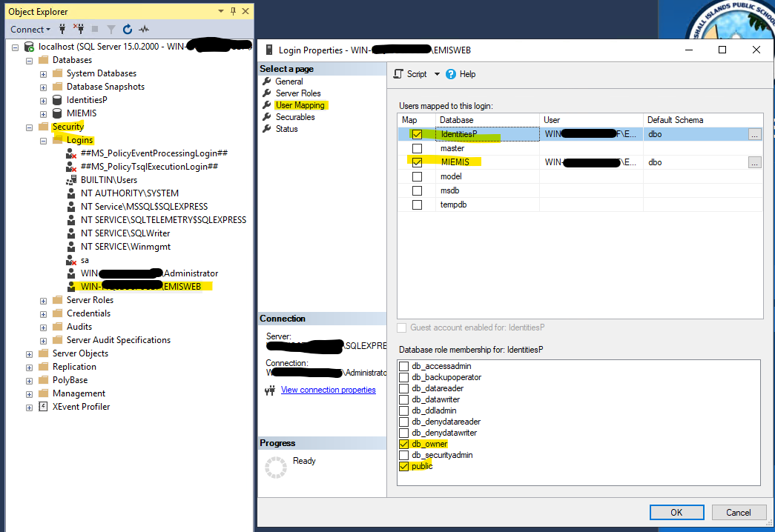Uncheck the IdentitiesP database map checkbox
Viewport: 775px width, 532px height.
pos(417,134)
